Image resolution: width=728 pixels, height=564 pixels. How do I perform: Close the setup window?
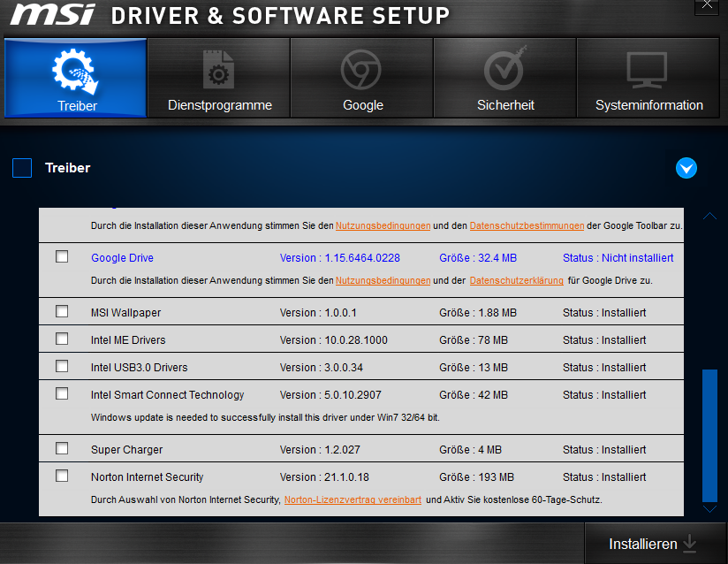707,5
